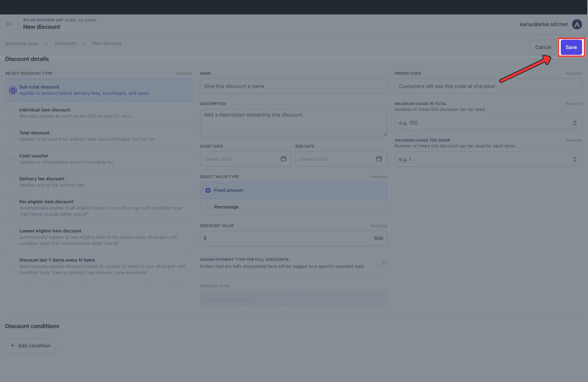Go to Marketing tools breadcrumb

coord(22,43)
